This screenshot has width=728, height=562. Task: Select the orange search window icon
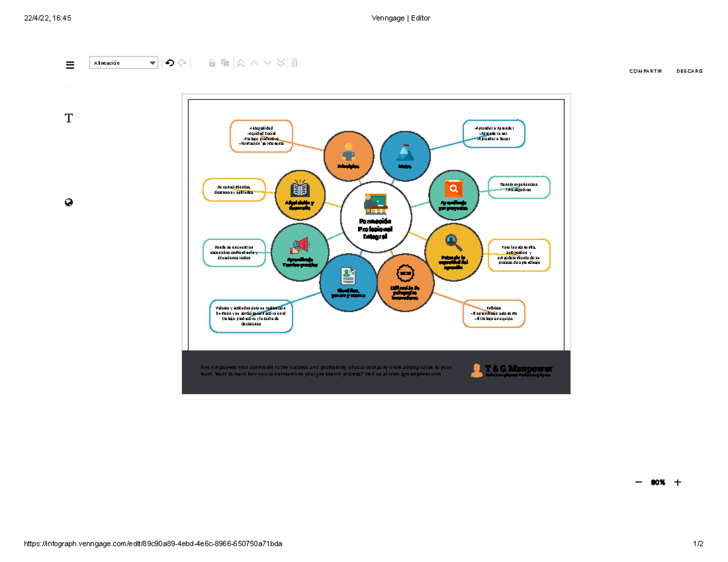tap(454, 189)
